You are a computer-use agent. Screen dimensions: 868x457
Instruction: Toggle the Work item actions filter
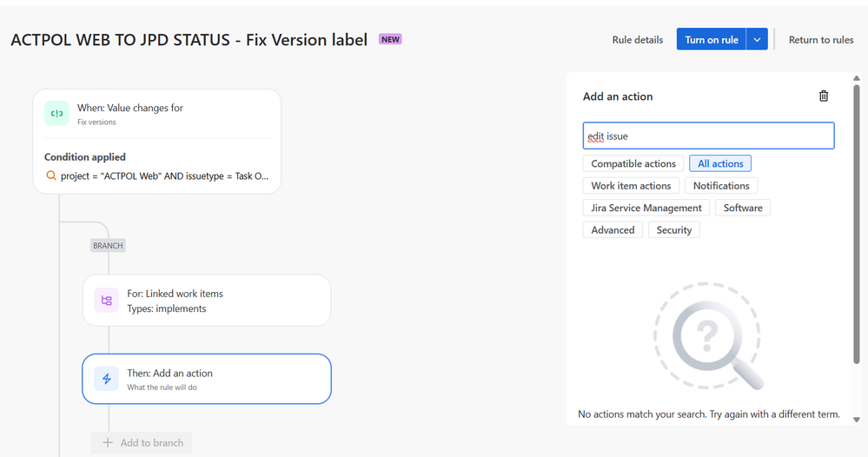tap(631, 185)
